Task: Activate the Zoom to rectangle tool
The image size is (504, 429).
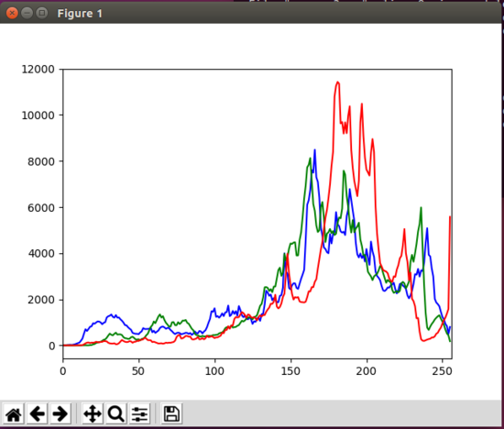Action: [116, 413]
